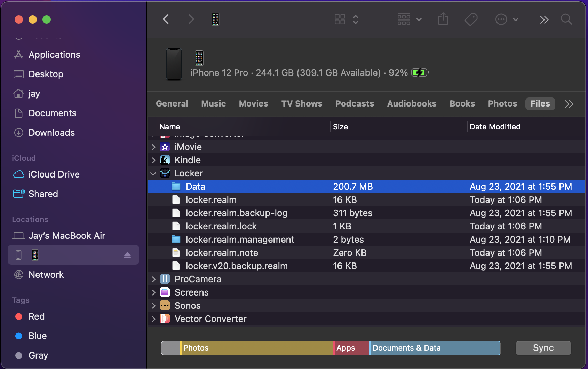The image size is (588, 369).
Task: Click the Share toolbar icon
Action: (x=443, y=19)
